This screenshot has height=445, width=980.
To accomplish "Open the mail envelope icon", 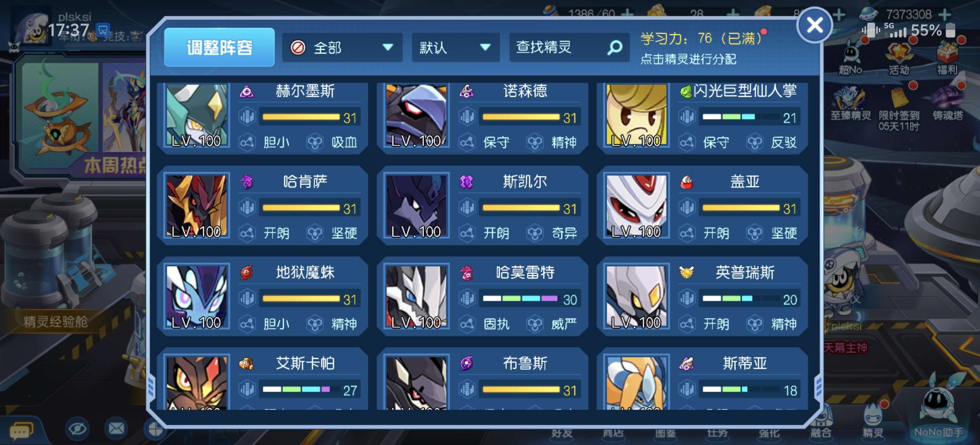I will [x=116, y=429].
